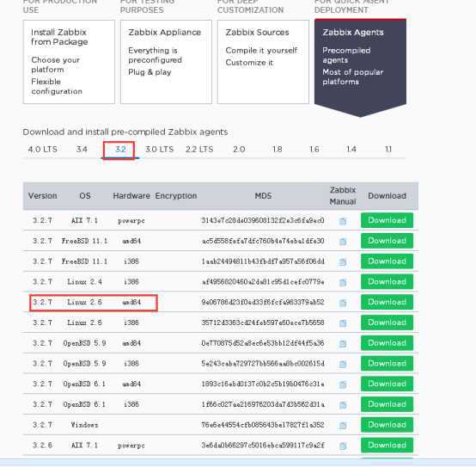Select the 3.2 version tab
476x467 pixels.
click(120, 149)
